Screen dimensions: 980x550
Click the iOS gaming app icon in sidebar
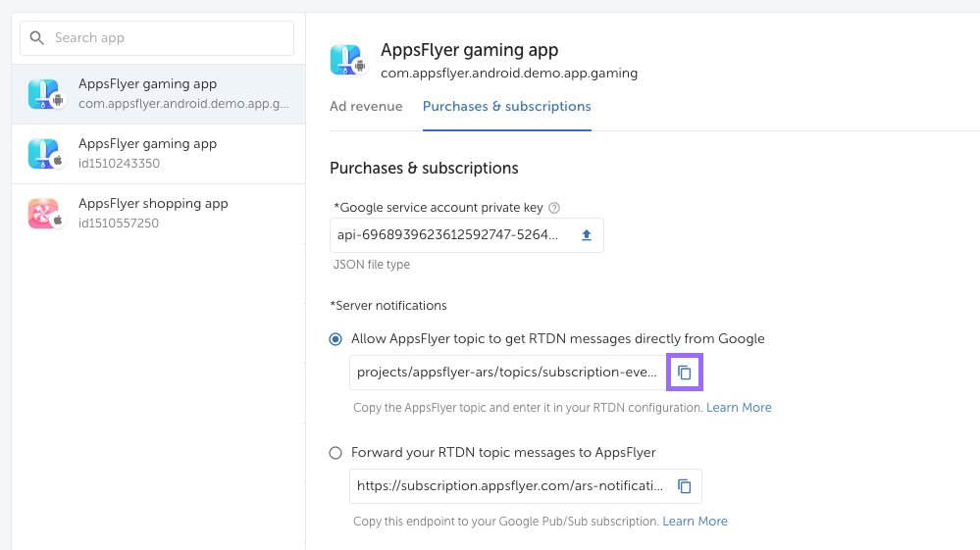click(44, 154)
